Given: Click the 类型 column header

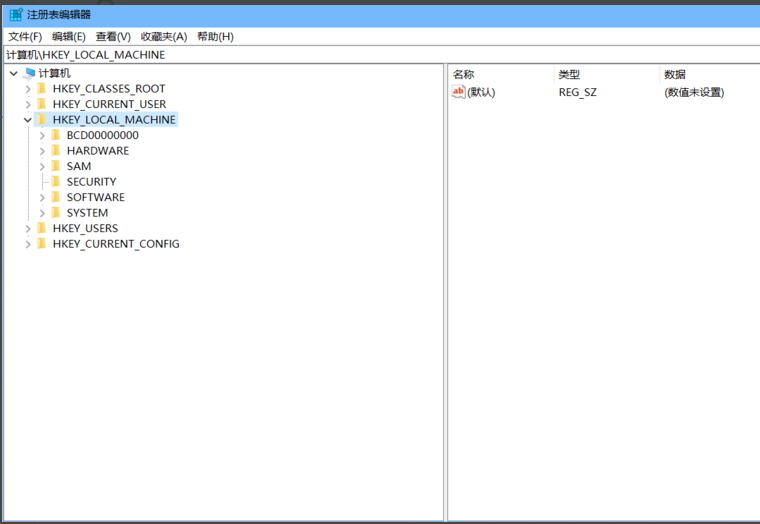Looking at the screenshot, I should pyautogui.click(x=569, y=74).
